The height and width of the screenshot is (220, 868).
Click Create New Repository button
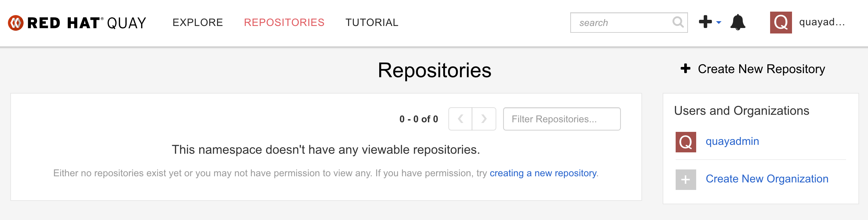(761, 69)
